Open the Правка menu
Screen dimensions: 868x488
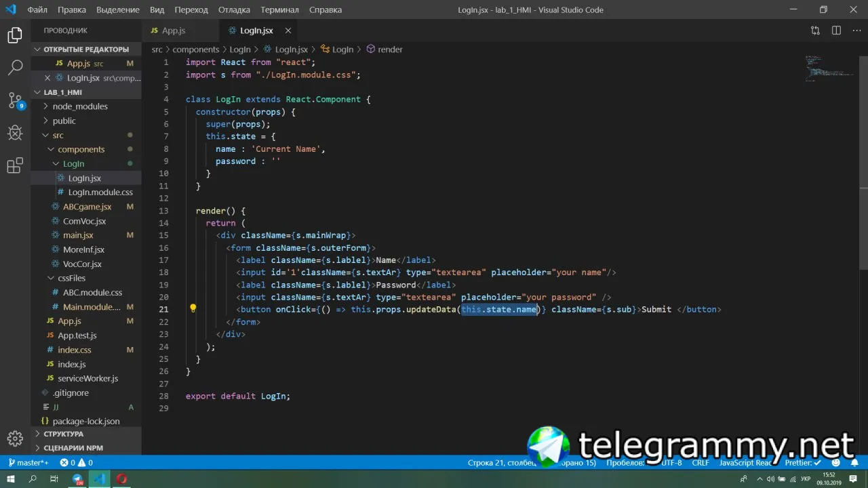(x=72, y=10)
